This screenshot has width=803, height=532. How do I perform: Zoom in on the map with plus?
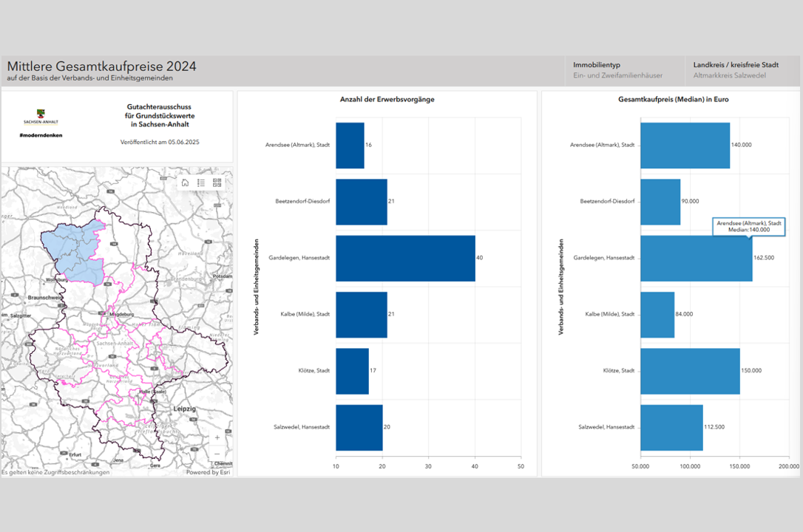(217, 437)
